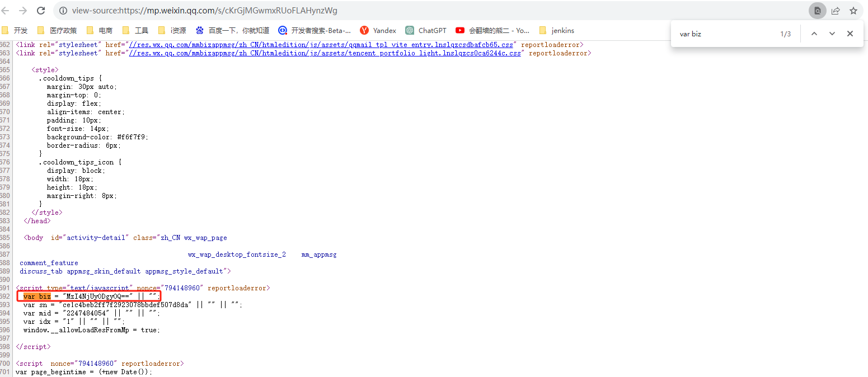Reload the page with the refresh icon
Viewport: 868px width, 377px height.
tap(41, 11)
